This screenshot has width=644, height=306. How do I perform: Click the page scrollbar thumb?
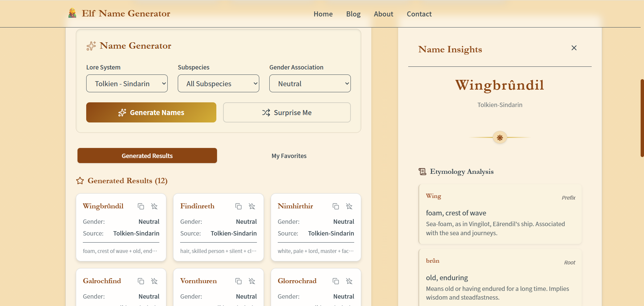(x=642, y=118)
